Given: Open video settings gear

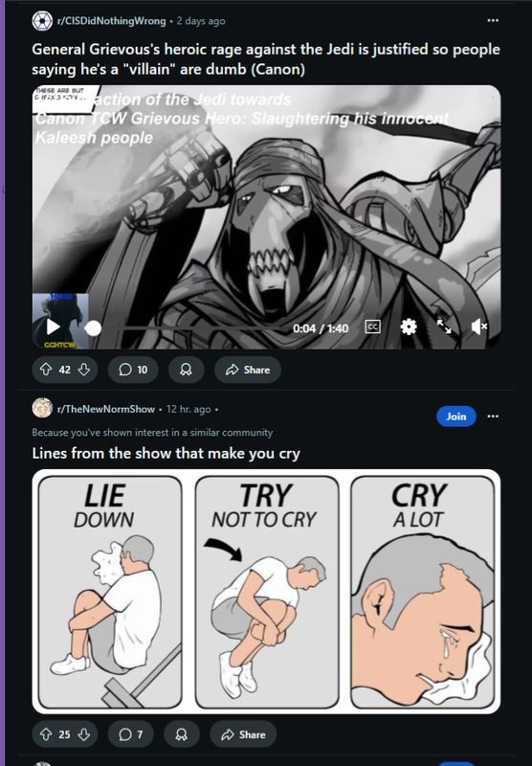Looking at the screenshot, I should 409,327.
